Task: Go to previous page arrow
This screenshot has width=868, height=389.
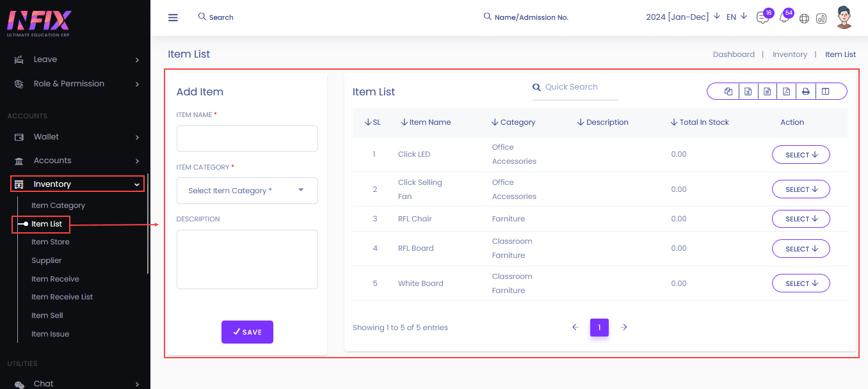Action: point(575,328)
